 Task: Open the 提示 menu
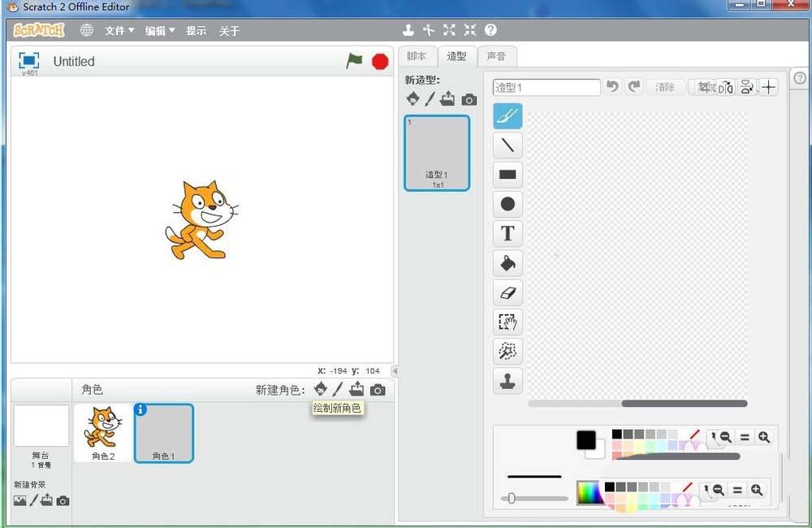pyautogui.click(x=197, y=31)
